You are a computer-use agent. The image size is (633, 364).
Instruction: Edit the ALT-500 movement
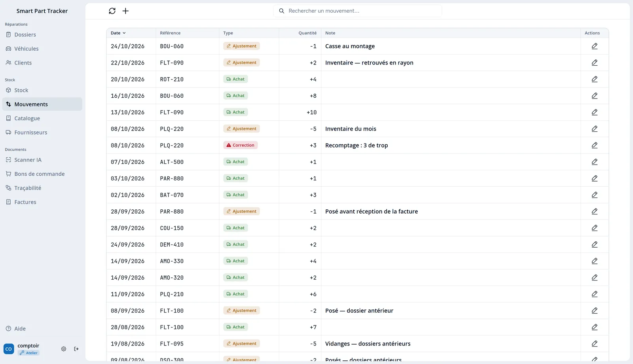[594, 162]
